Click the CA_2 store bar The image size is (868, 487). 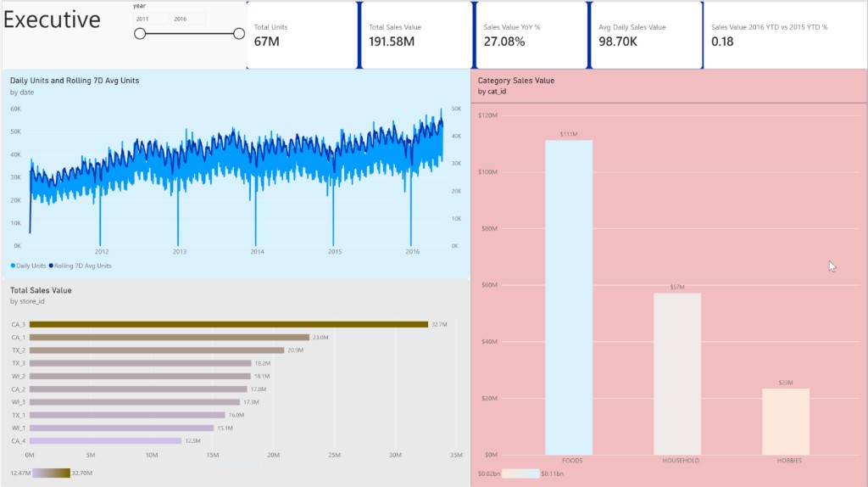click(138, 389)
